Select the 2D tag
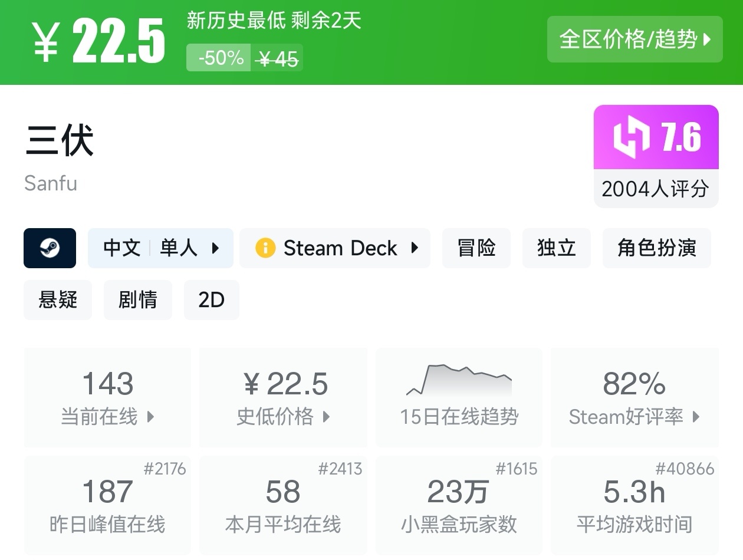 tap(211, 300)
